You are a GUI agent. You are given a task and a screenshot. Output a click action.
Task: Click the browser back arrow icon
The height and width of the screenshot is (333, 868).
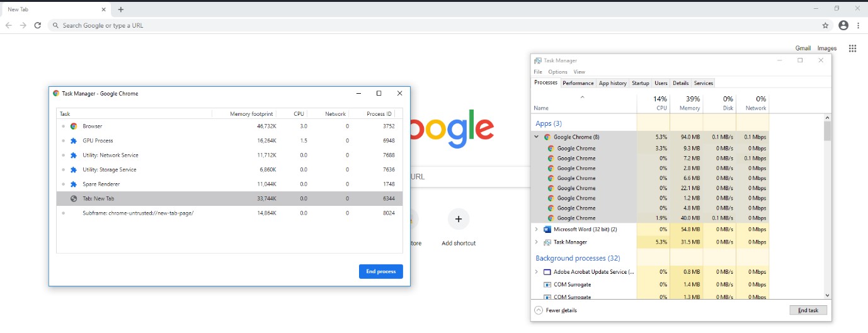(x=9, y=25)
